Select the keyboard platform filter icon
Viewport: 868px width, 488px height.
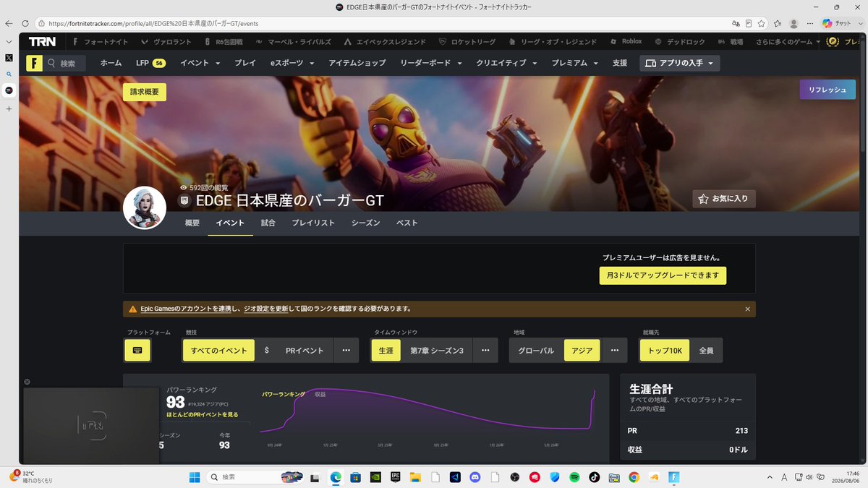137,351
